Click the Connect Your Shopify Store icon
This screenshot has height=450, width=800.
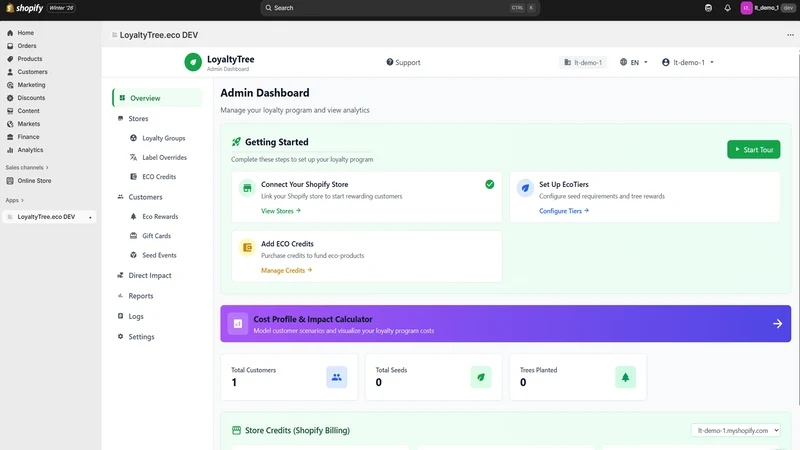point(247,188)
